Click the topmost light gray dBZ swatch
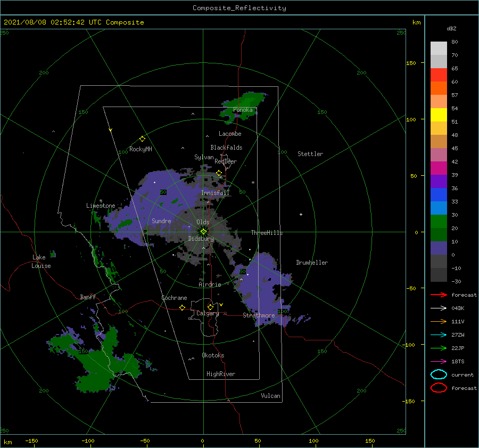The height and width of the screenshot is (448, 479). 439,48
